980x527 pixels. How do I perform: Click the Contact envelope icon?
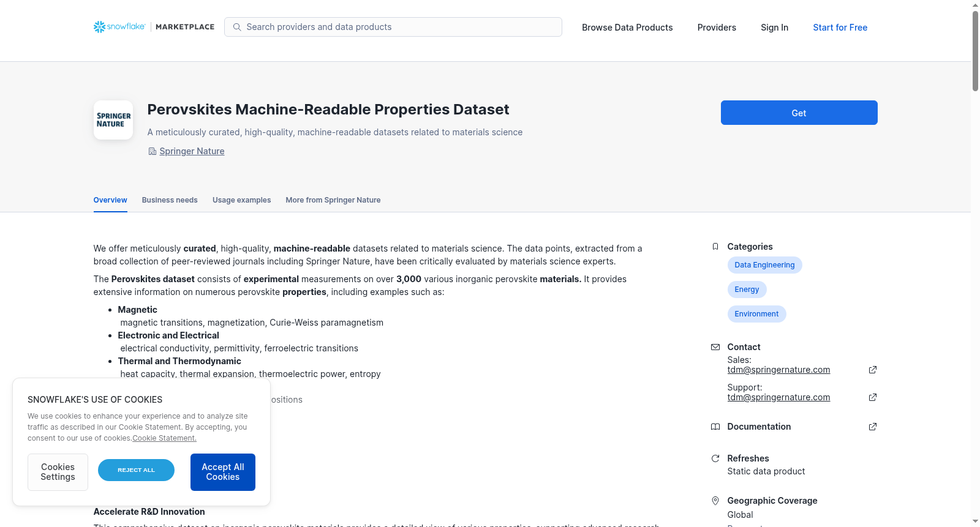point(715,347)
